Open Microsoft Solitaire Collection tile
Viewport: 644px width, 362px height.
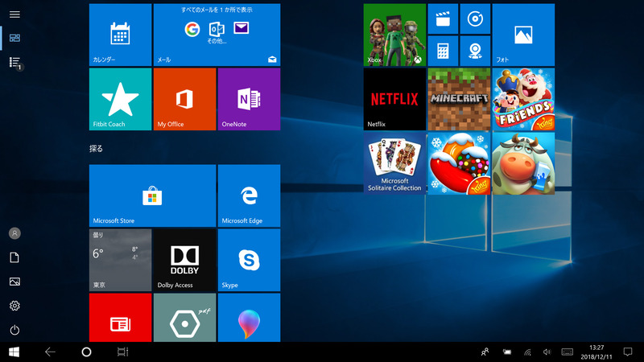[394, 163]
